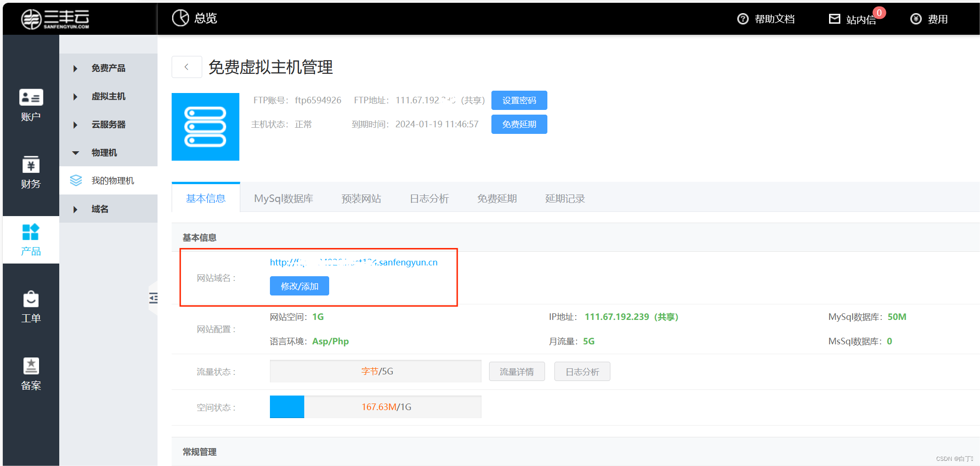Click the 网站空间 1G value
The height and width of the screenshot is (466, 980).
tap(318, 317)
